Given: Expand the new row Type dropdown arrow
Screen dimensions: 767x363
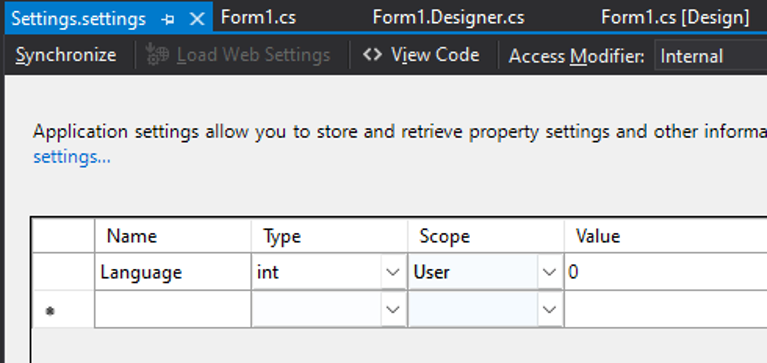Looking at the screenshot, I should [393, 309].
